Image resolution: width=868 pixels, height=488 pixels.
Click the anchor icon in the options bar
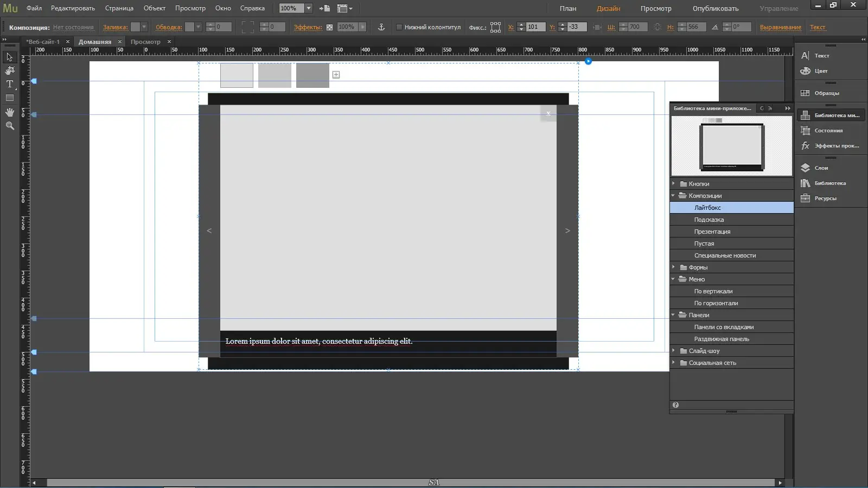pyautogui.click(x=381, y=27)
